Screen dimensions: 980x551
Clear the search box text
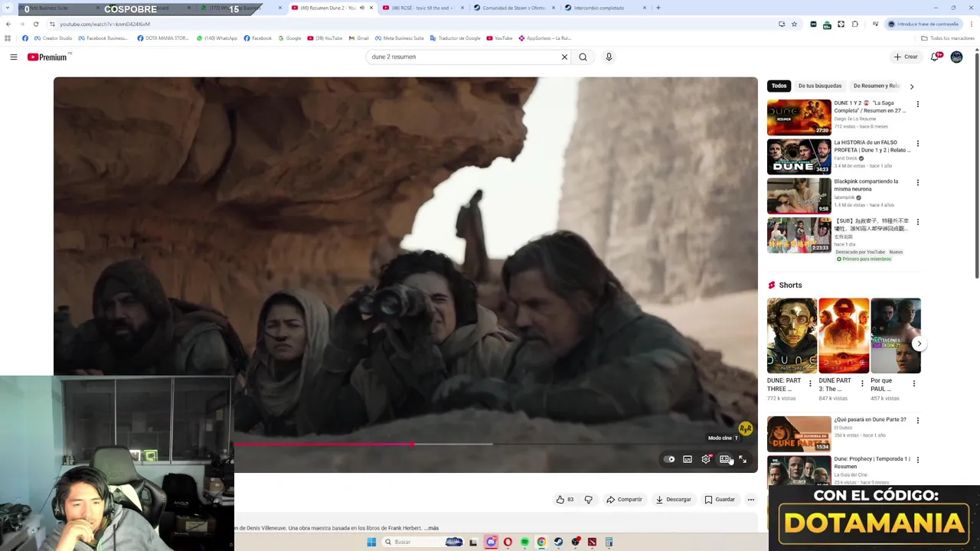(564, 57)
